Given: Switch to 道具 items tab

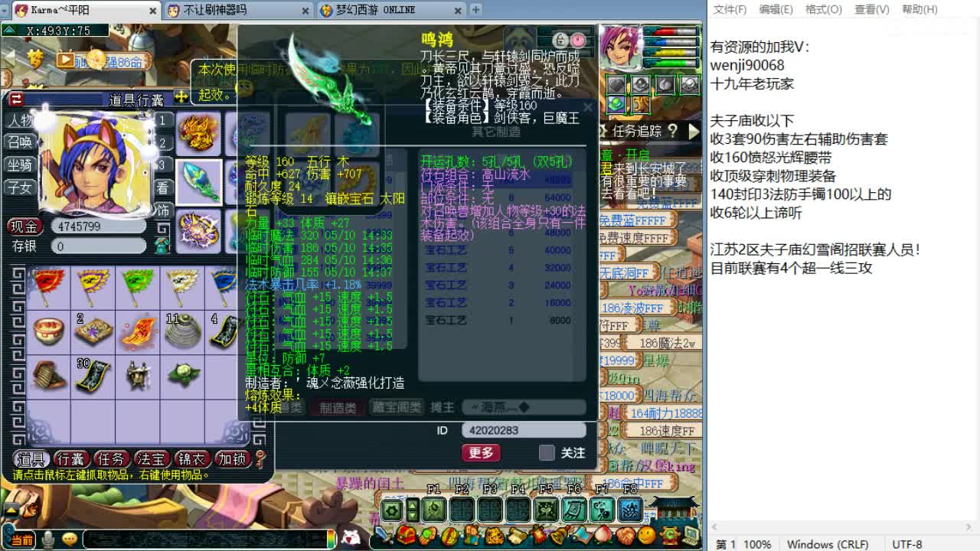Looking at the screenshot, I should click(x=31, y=459).
